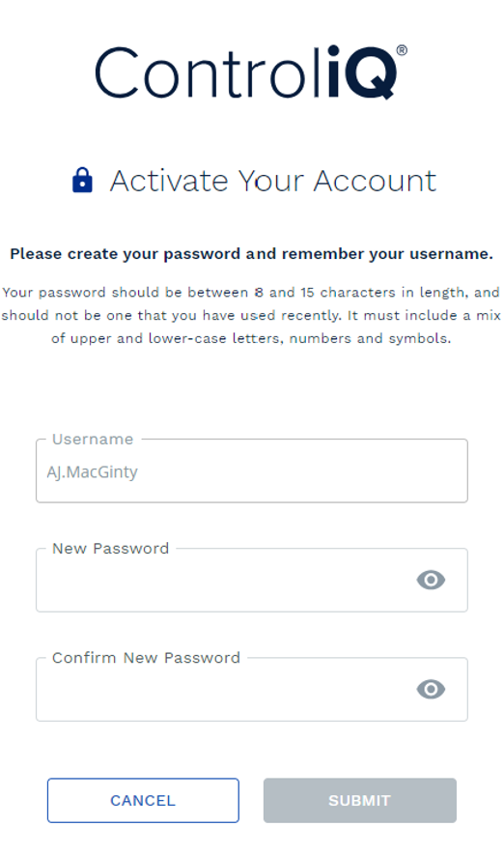Toggle visibility of Confirm New Password
Image resolution: width=504 pixels, height=855 pixels.
[x=431, y=689]
